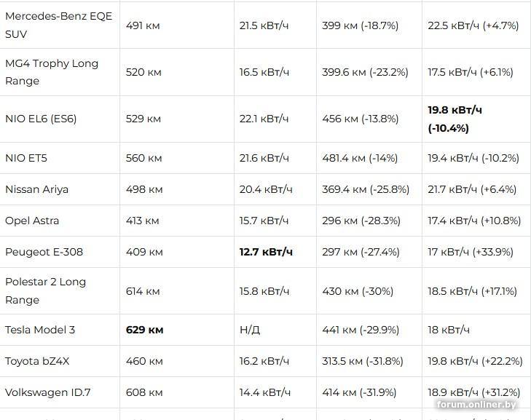Click the Mercedes-Benz EQE SUV model name cell

point(58,25)
